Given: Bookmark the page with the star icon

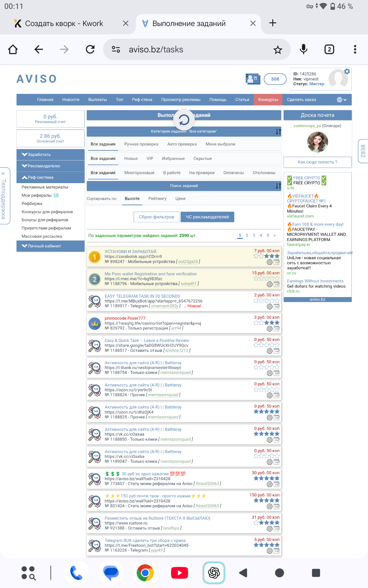Looking at the screenshot, I should click(x=278, y=50).
